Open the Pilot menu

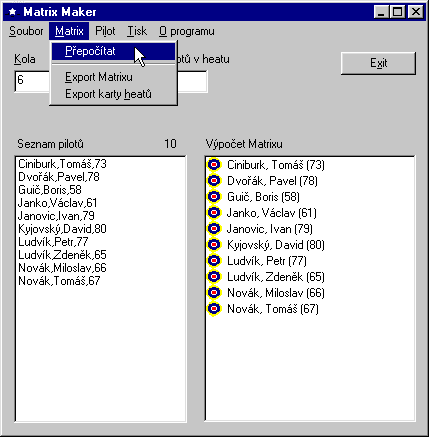[x=105, y=31]
